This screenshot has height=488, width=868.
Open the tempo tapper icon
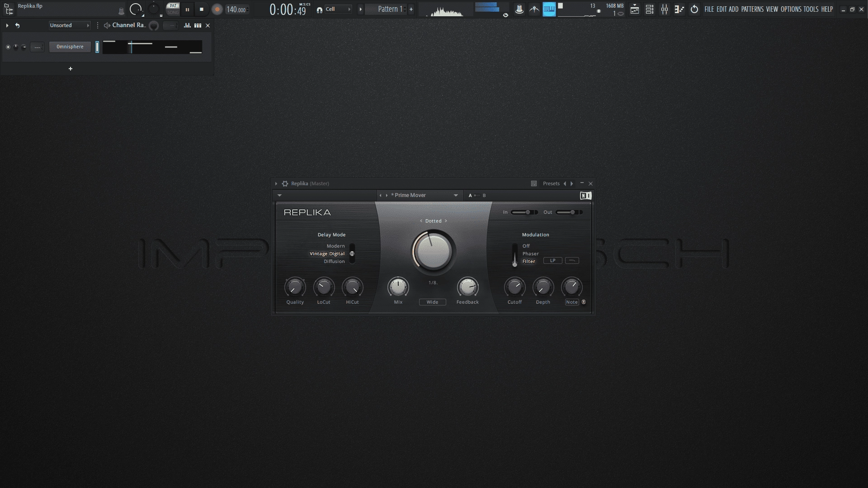534,9
